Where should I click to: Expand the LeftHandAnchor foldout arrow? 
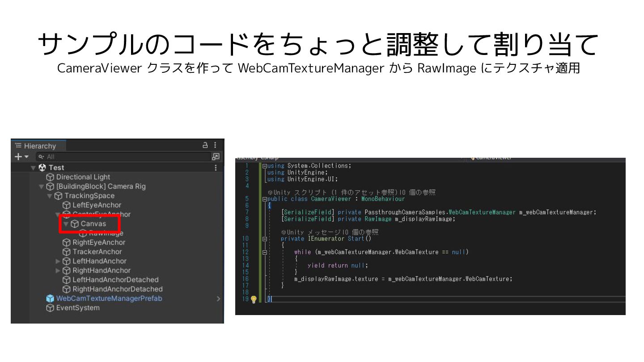[x=58, y=261]
